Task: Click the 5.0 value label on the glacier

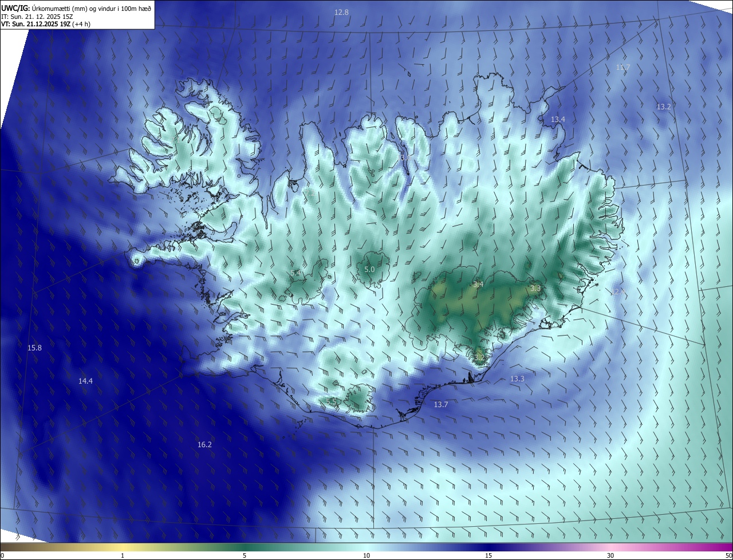Action: [369, 269]
